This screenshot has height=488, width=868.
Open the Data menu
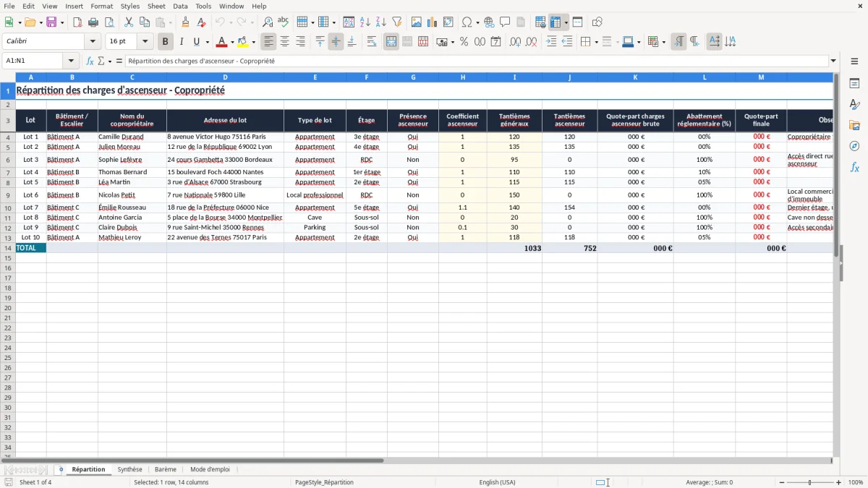point(180,6)
